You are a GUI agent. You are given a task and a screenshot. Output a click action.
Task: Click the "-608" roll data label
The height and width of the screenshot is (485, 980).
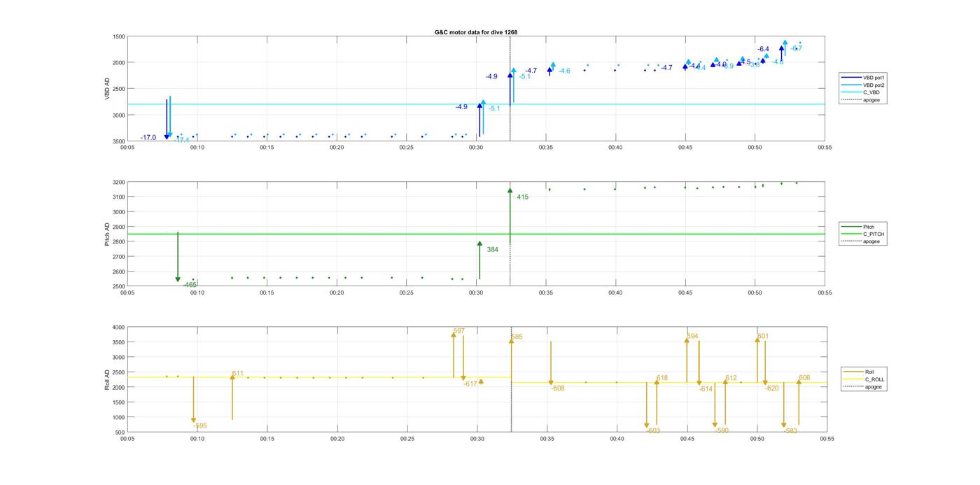coord(558,388)
